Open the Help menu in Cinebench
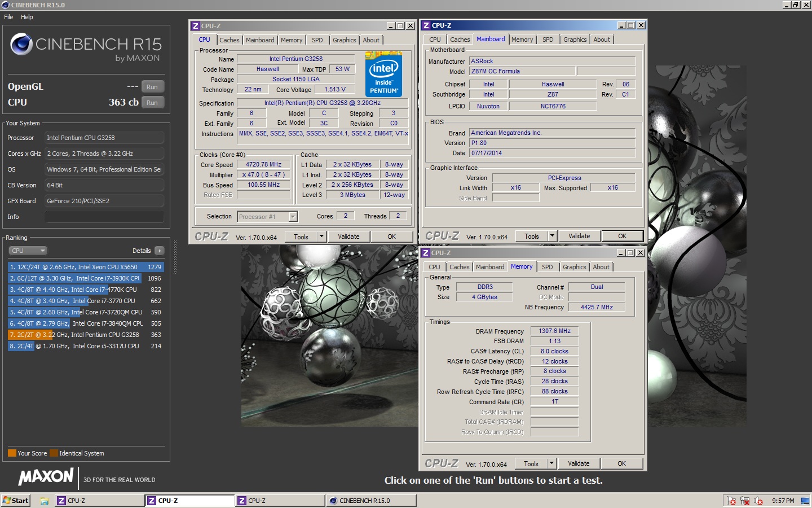Viewport: 812px width, 508px height. point(27,17)
